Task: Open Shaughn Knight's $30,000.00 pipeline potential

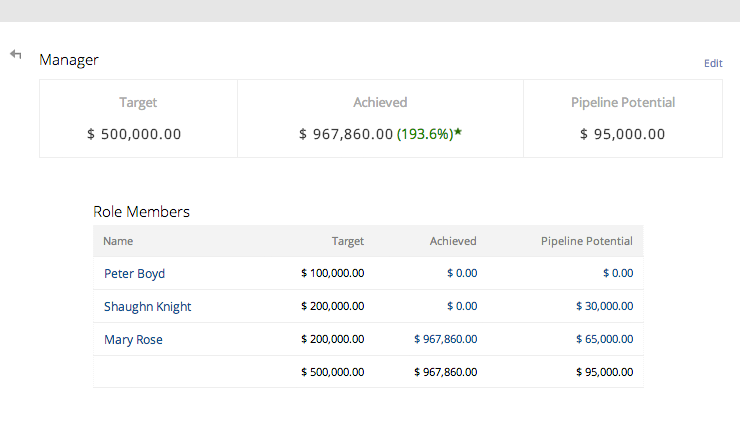Action: pos(604,307)
